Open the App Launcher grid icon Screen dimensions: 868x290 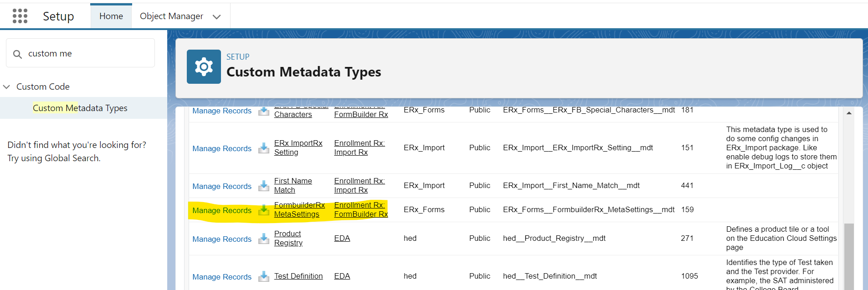[x=20, y=16]
